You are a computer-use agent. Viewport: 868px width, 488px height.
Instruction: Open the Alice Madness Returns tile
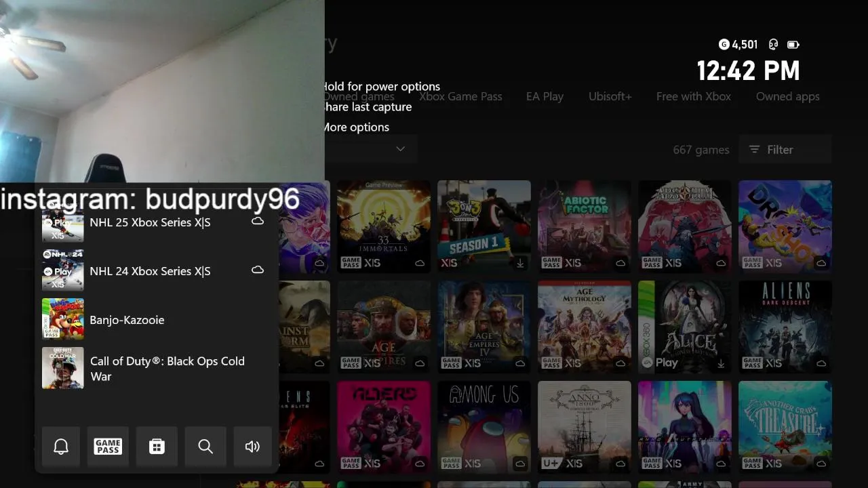[x=685, y=327]
